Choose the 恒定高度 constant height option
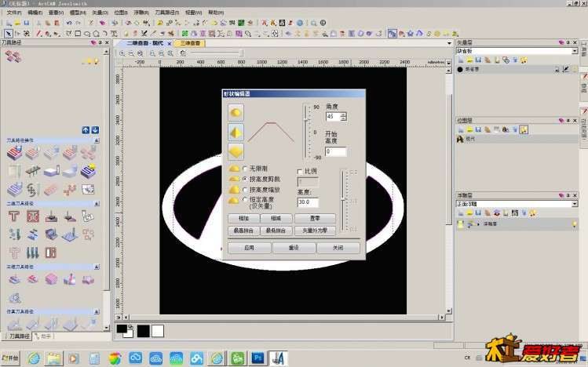This screenshot has width=588, height=367. click(x=245, y=200)
